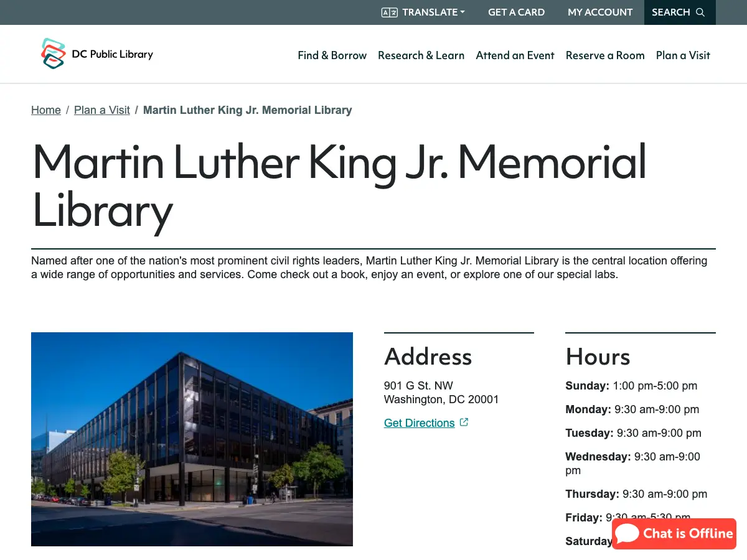Click the Address heading

point(428,357)
